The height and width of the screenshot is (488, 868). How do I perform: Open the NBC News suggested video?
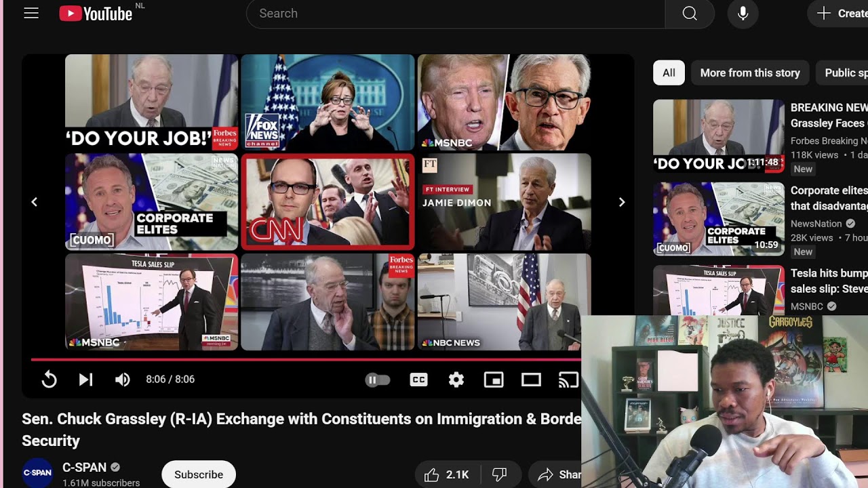(x=504, y=302)
